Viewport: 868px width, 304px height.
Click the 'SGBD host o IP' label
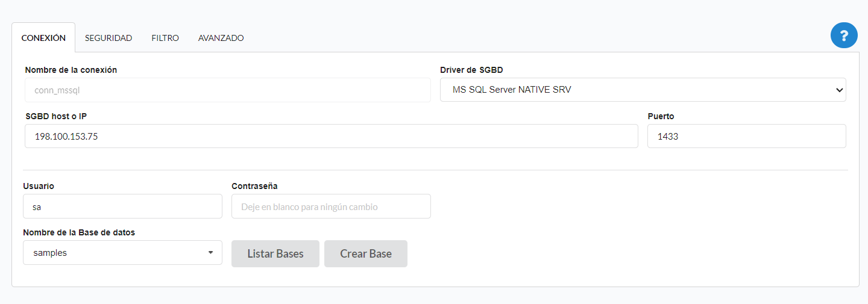point(57,116)
